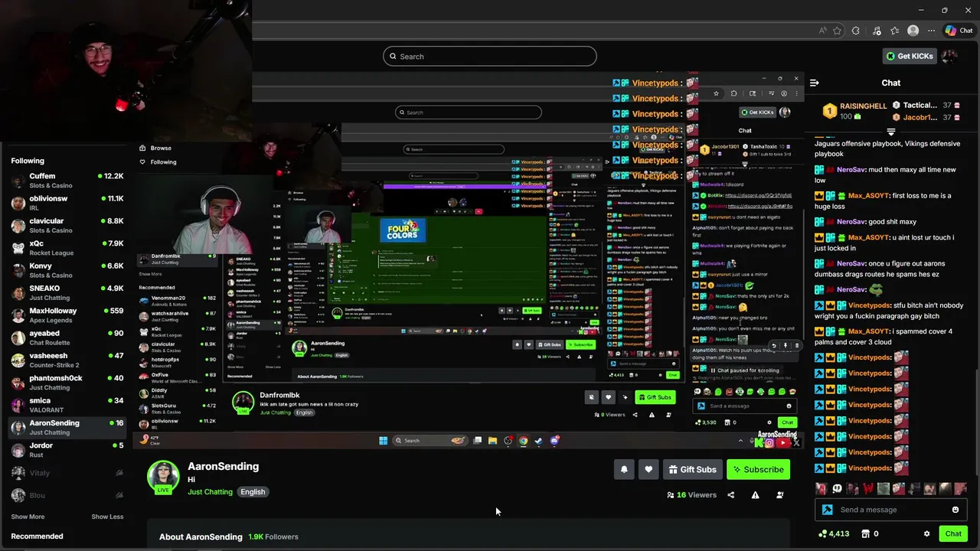Click the notification bell for AaronSending
Screen dimensions: 980x551
624,469
